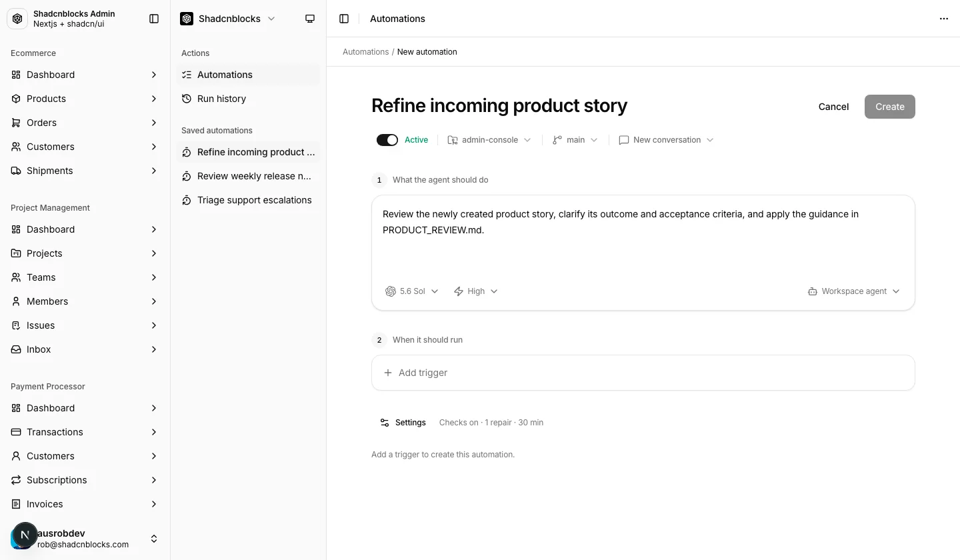Click the Refine incoming product story title
Image resolution: width=960 pixels, height=560 pixels.
pos(499,105)
